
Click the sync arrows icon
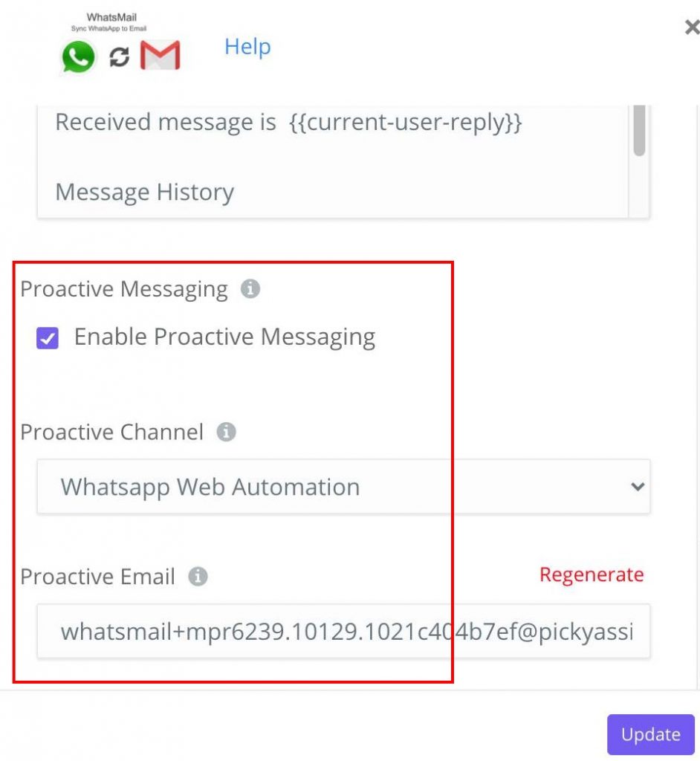(119, 57)
